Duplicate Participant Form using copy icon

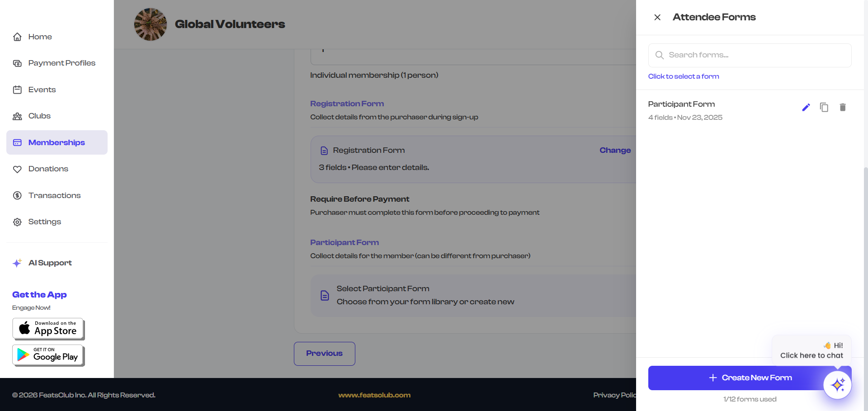pos(824,107)
